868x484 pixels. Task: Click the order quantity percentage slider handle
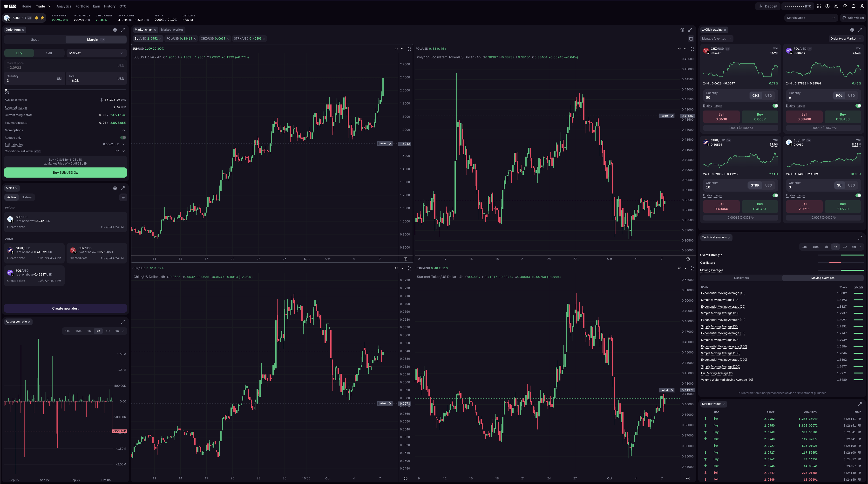[6, 90]
